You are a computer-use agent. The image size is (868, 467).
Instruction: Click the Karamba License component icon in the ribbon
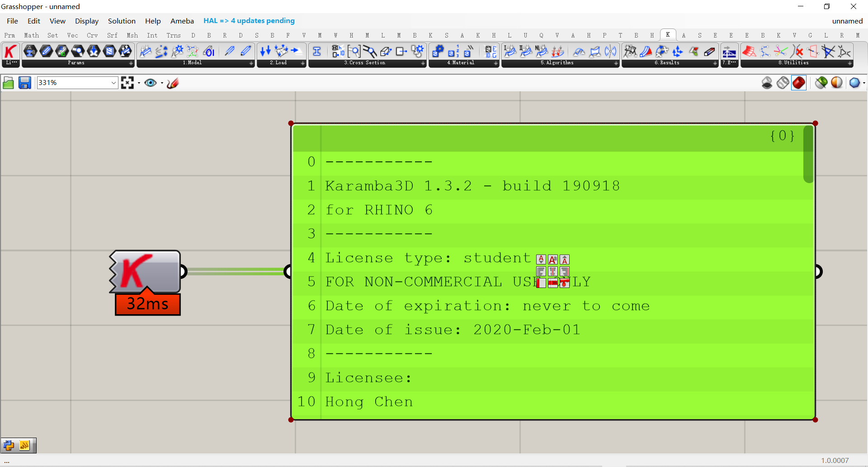10,52
